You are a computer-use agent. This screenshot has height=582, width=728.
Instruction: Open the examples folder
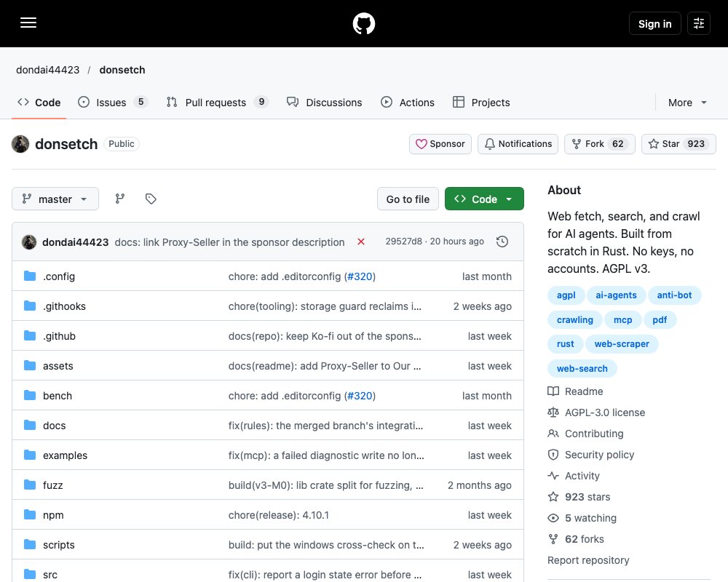pyautogui.click(x=65, y=455)
